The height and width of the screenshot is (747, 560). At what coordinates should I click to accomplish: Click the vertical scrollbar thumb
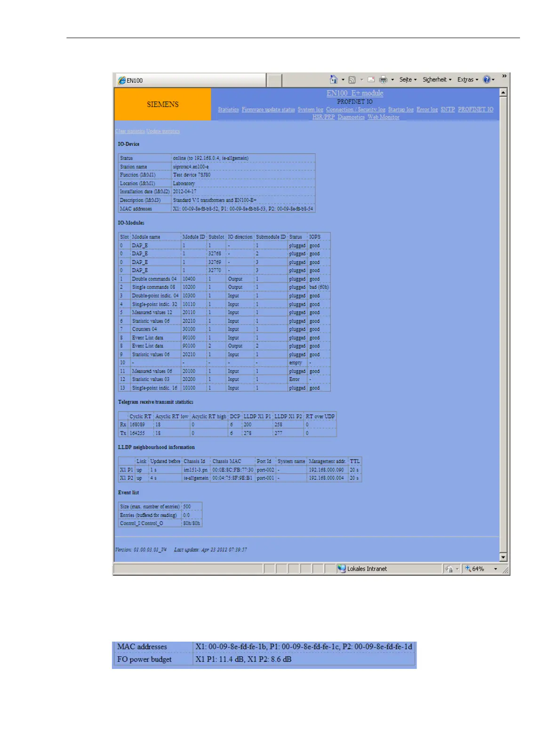click(x=503, y=325)
